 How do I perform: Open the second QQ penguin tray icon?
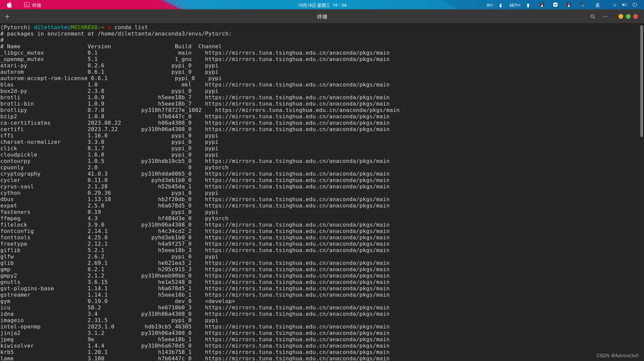[x=569, y=5]
